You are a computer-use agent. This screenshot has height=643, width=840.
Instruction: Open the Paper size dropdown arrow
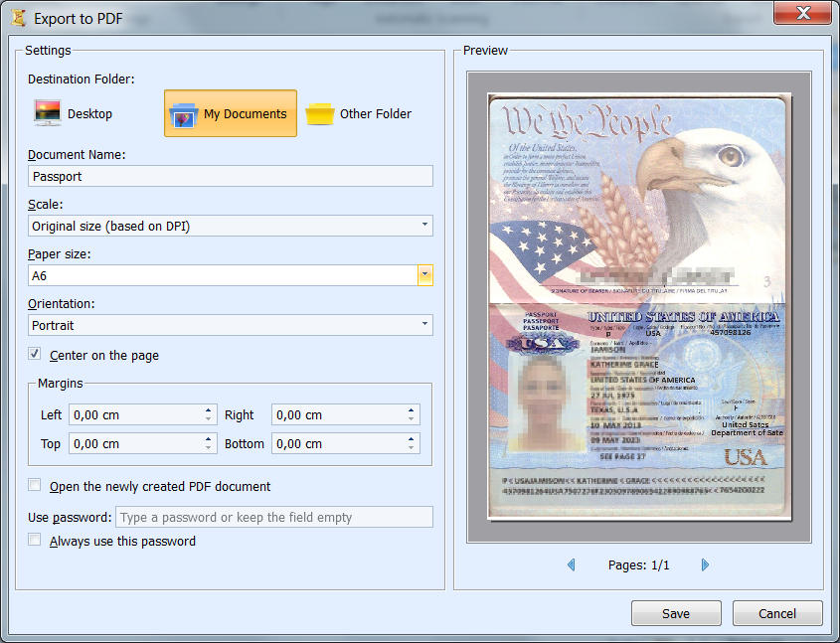[424, 275]
